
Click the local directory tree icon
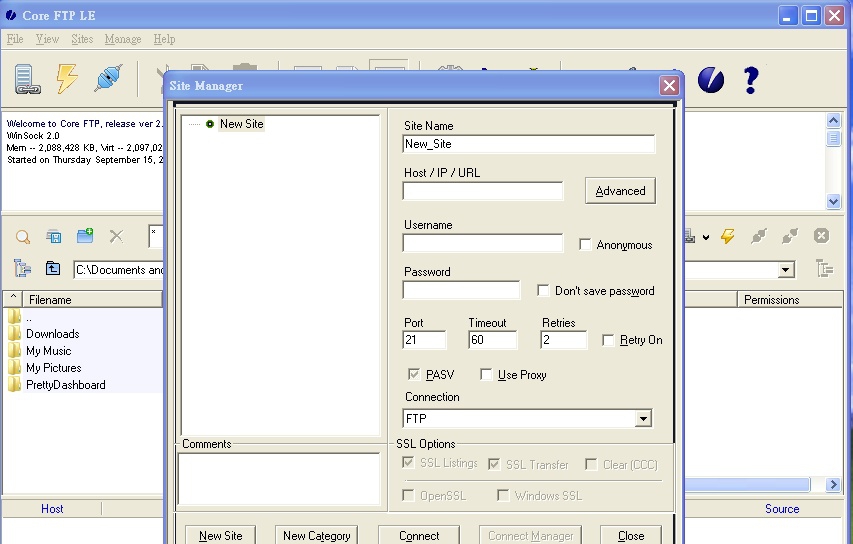(x=22, y=269)
